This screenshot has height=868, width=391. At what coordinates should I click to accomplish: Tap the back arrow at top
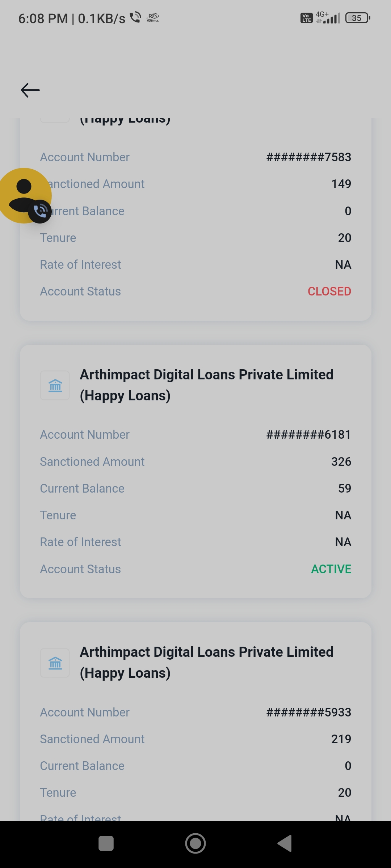30,90
